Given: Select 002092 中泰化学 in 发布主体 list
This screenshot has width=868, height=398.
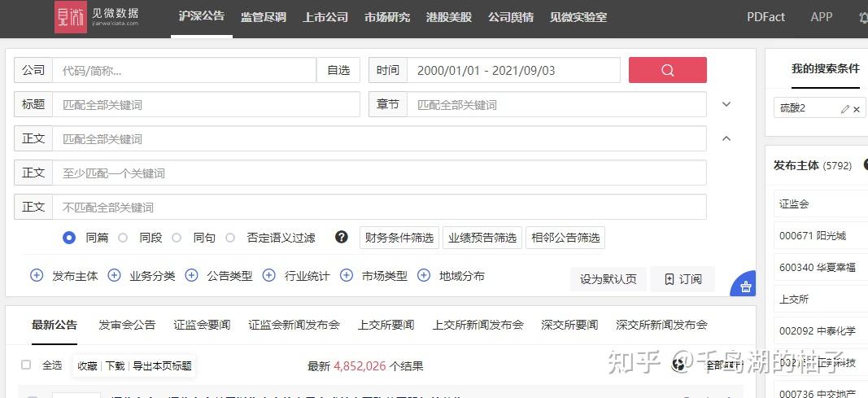Looking at the screenshot, I should 821,330.
